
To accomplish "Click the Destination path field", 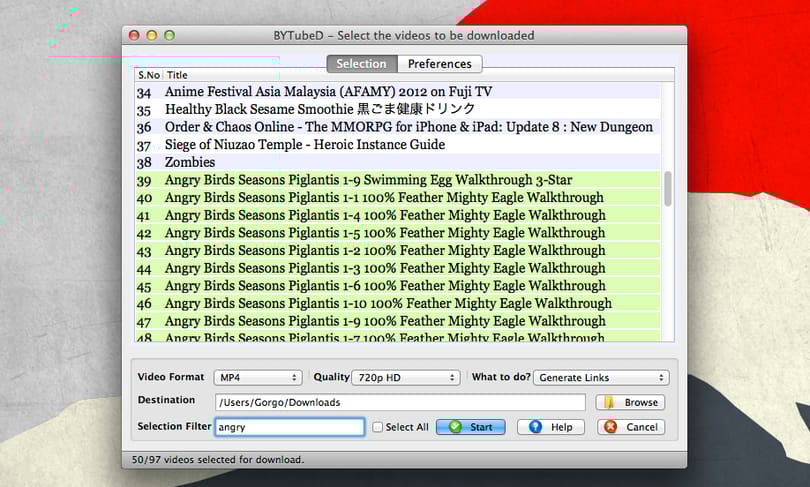I will click(400, 402).
